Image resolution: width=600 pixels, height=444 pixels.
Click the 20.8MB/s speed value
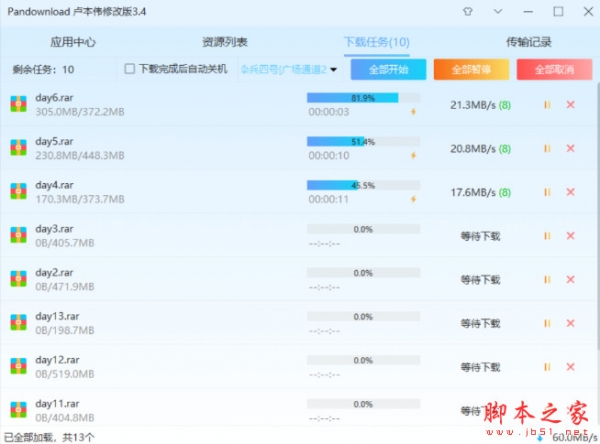click(x=473, y=149)
